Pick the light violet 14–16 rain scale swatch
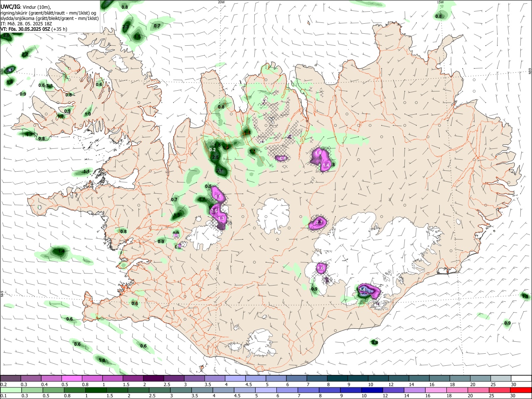 click(414, 390)
